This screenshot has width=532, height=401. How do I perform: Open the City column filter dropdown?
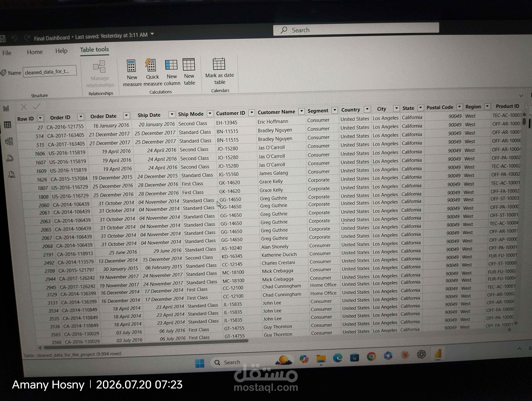396,109
